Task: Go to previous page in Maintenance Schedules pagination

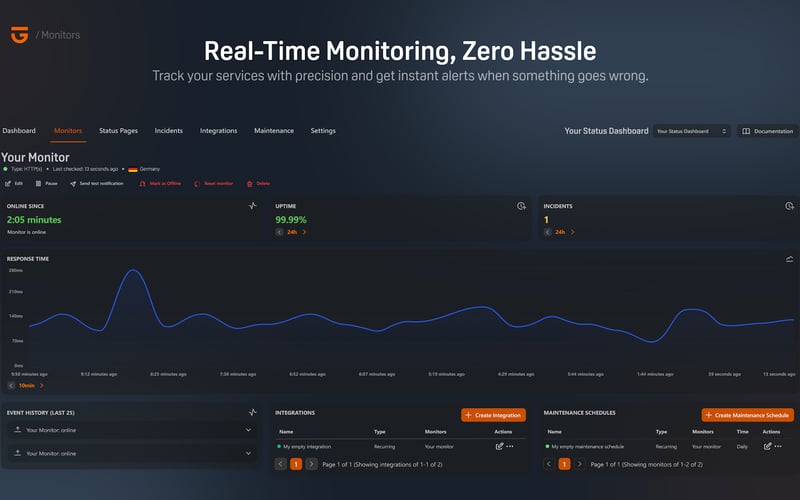Action: (549, 464)
